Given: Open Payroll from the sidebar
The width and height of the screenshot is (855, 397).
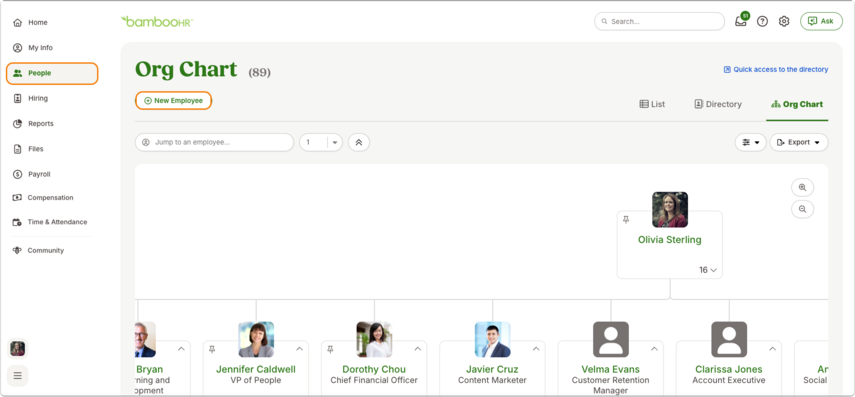Looking at the screenshot, I should tap(32, 174).
